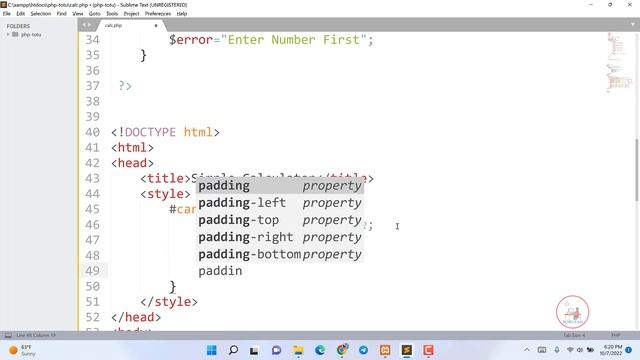Viewport: 640px width, 360px height.
Task: Click tab navigation arrows left of calc.php
Action: click(87, 25)
